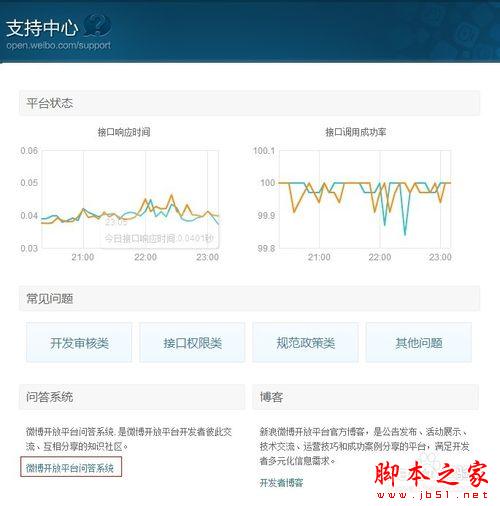Click the 接口调用成功率 chart title
This screenshot has width=500, height=506.
click(x=356, y=132)
